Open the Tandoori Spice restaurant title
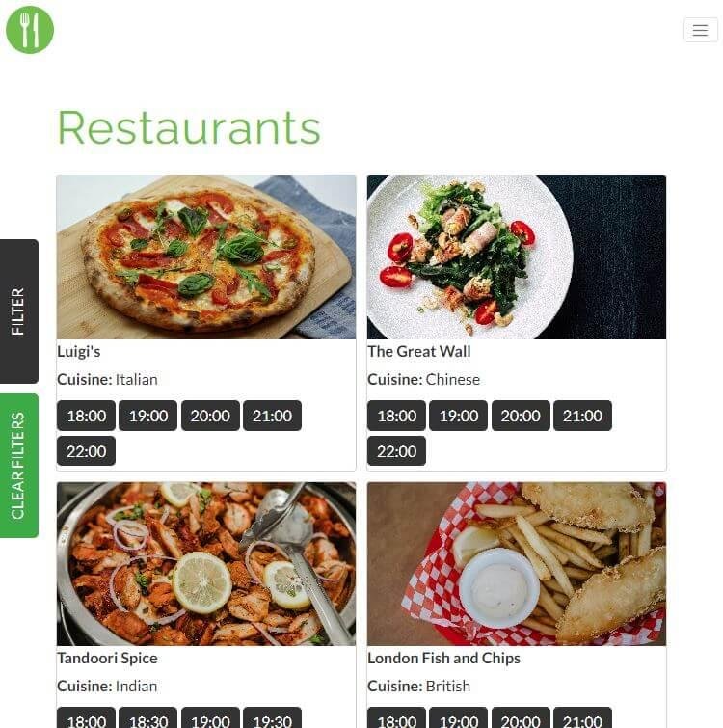Viewport: 723px width, 728px height. coord(107,658)
